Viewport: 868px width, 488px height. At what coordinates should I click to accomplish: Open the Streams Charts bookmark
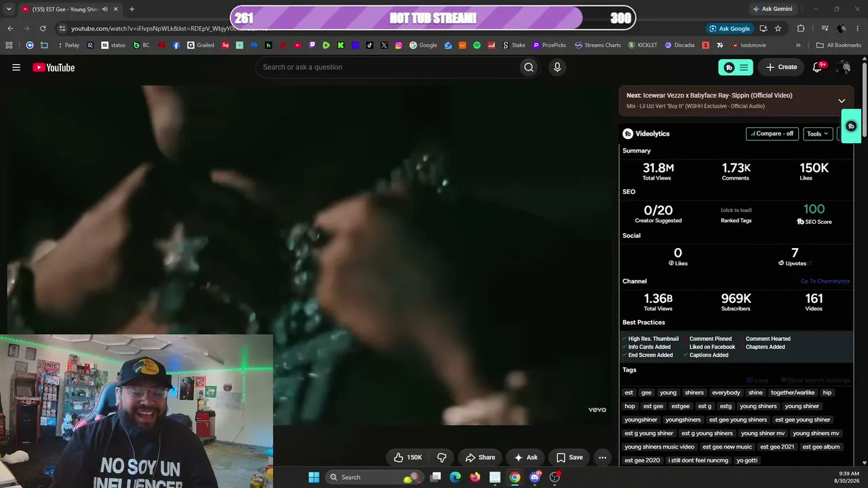tap(597, 45)
